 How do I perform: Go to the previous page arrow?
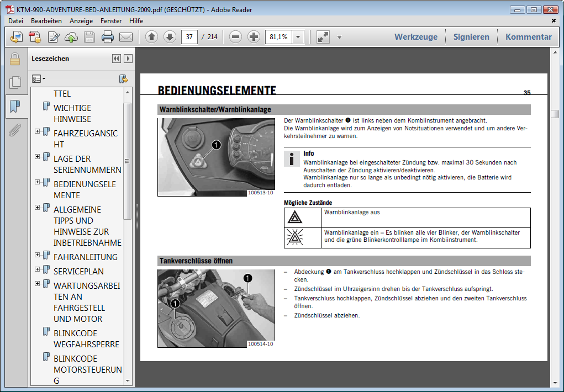[x=152, y=37]
